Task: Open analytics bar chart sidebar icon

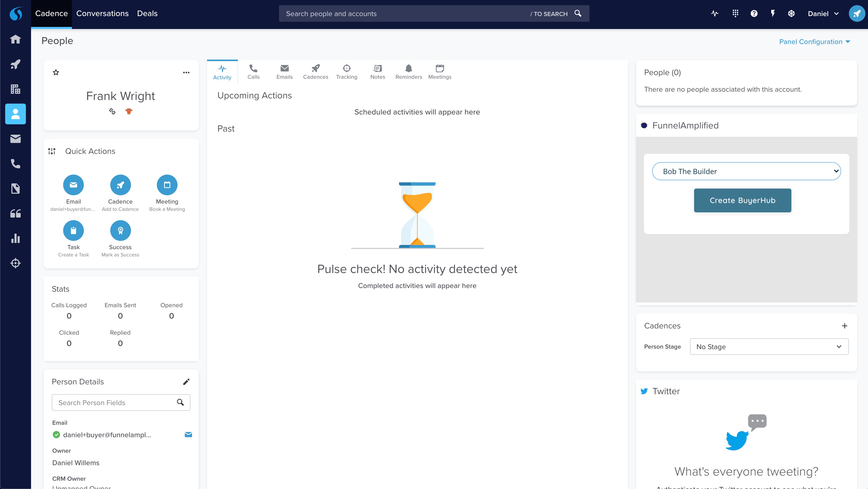Action: [16, 239]
